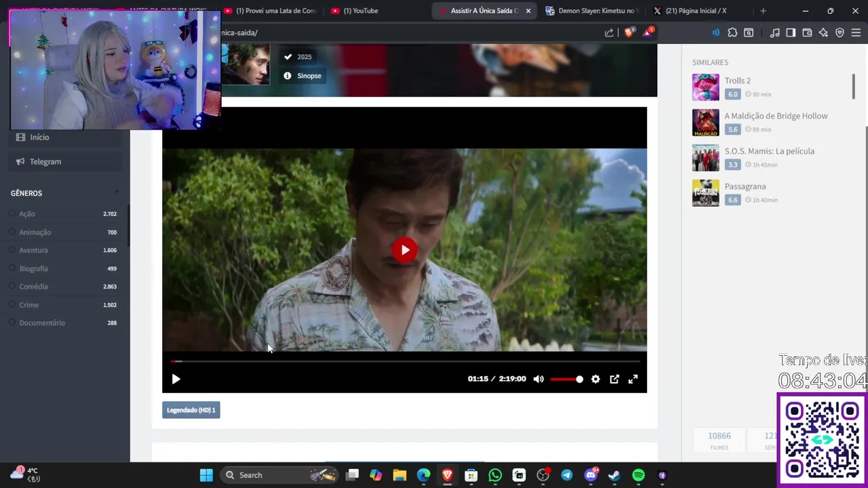Viewport: 868px width, 488px height.
Task: Click the genres list scrollbar in the sidebar
Action: click(127, 226)
